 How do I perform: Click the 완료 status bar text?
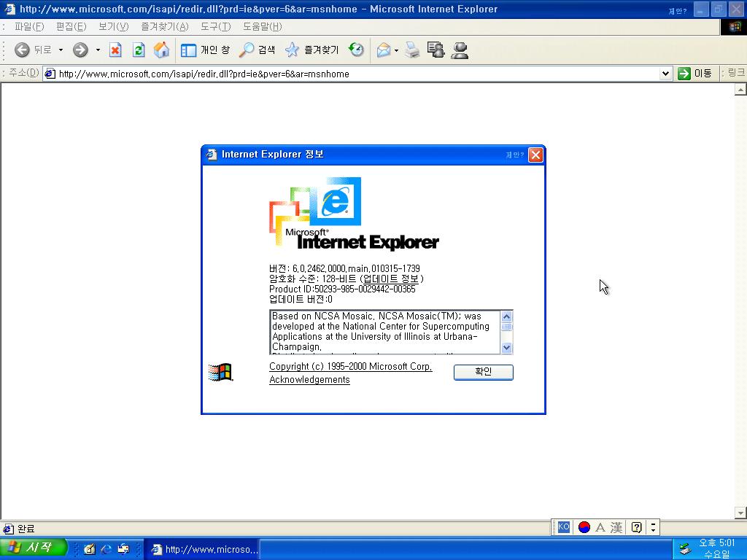[x=26, y=529]
